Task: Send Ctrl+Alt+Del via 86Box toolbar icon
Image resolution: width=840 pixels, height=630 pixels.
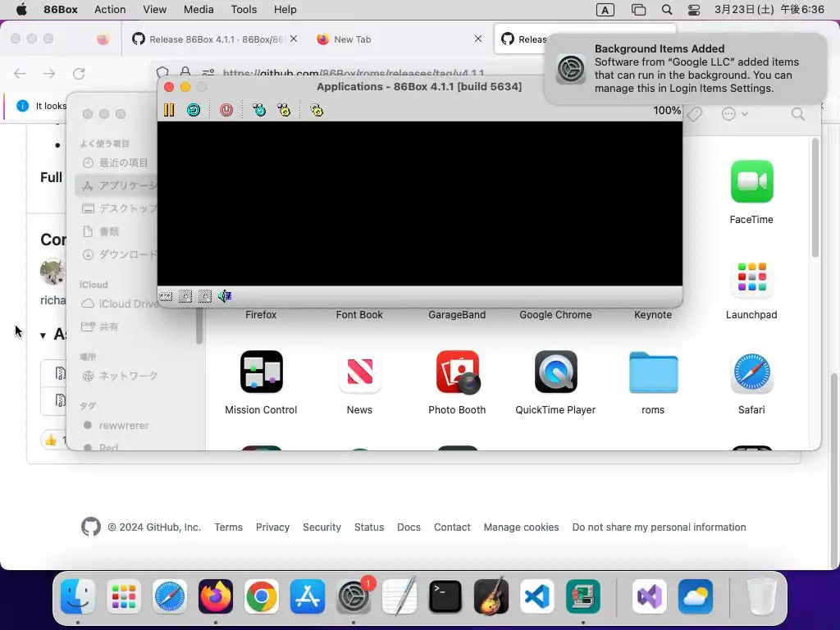Action: pyautogui.click(x=259, y=110)
